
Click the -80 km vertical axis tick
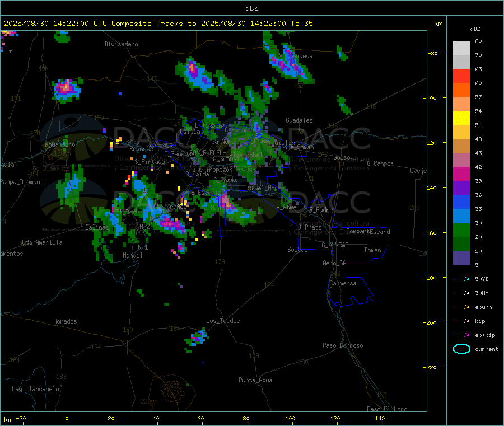[x=433, y=53]
